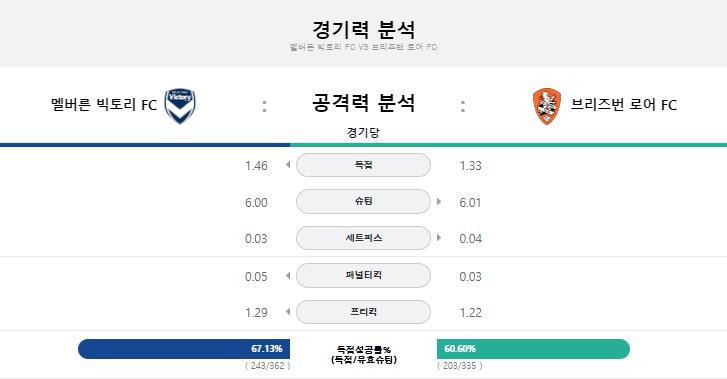
Task: Select the 득점 stat button
Action: [363, 165]
